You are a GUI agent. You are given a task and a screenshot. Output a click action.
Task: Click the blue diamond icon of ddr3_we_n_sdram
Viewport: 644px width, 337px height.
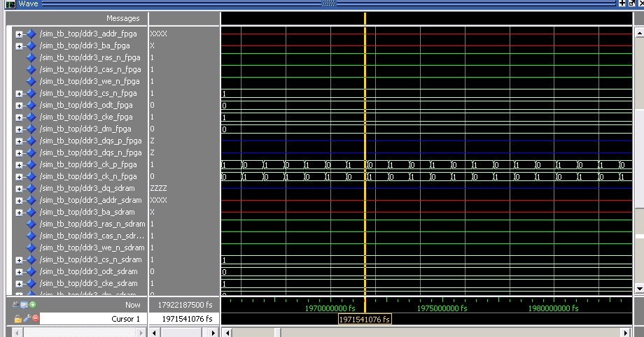click(30, 248)
